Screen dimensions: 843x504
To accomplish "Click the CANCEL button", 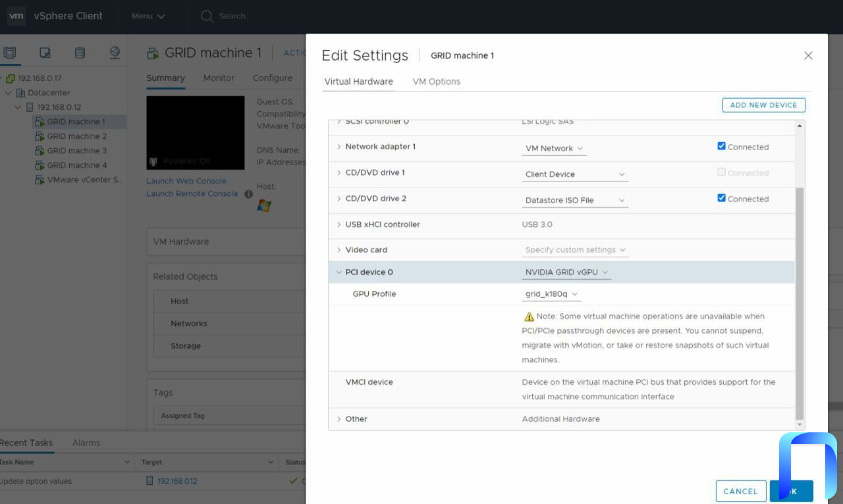I will click(740, 491).
